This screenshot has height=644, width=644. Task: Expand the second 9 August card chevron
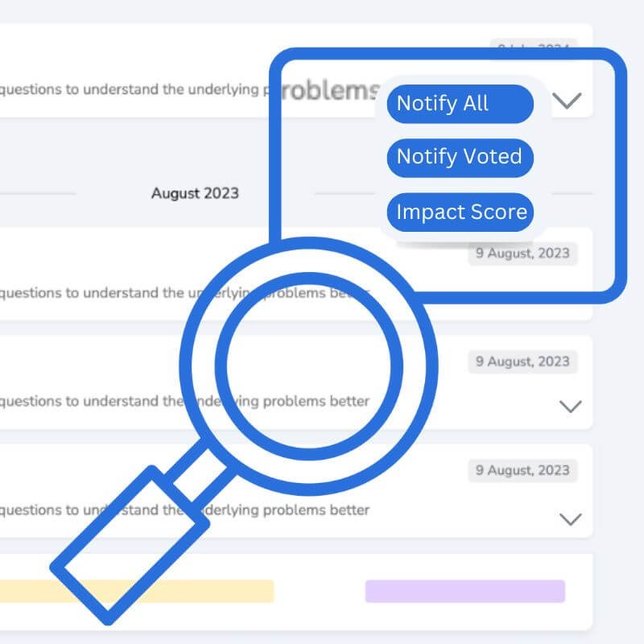pos(570,407)
